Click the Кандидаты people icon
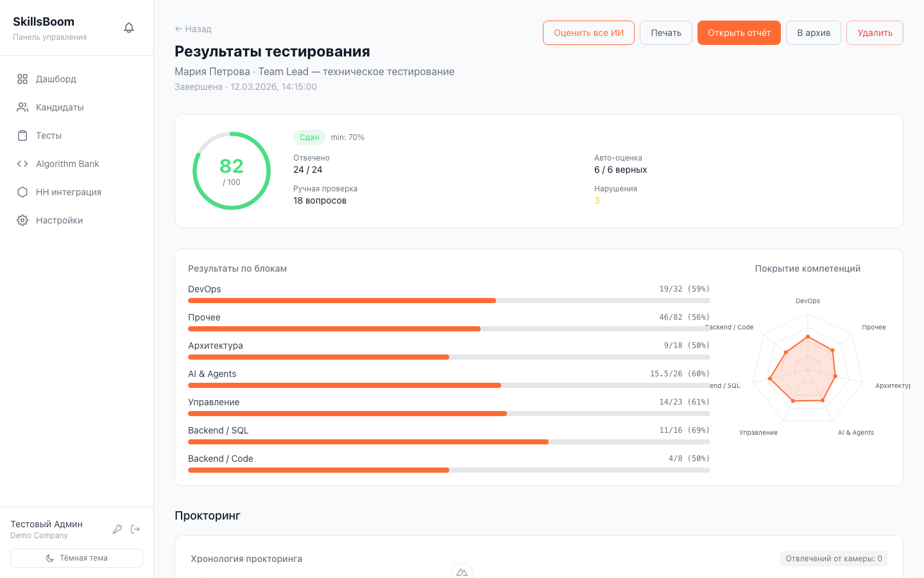Viewport: 924px width, 578px height. click(x=22, y=107)
